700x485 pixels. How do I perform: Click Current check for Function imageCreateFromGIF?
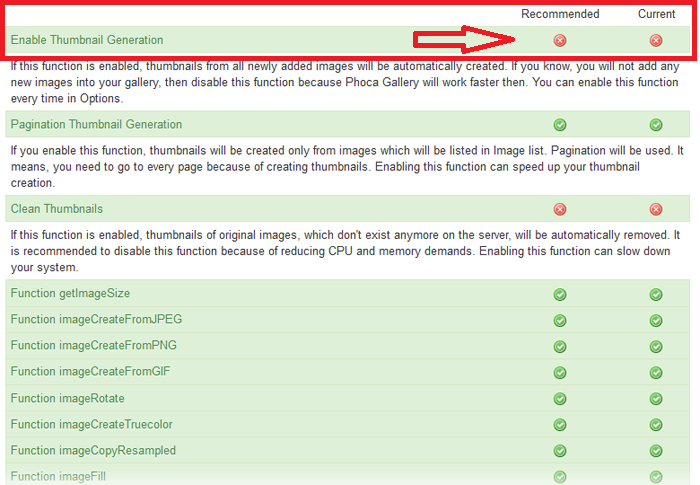pos(656,372)
